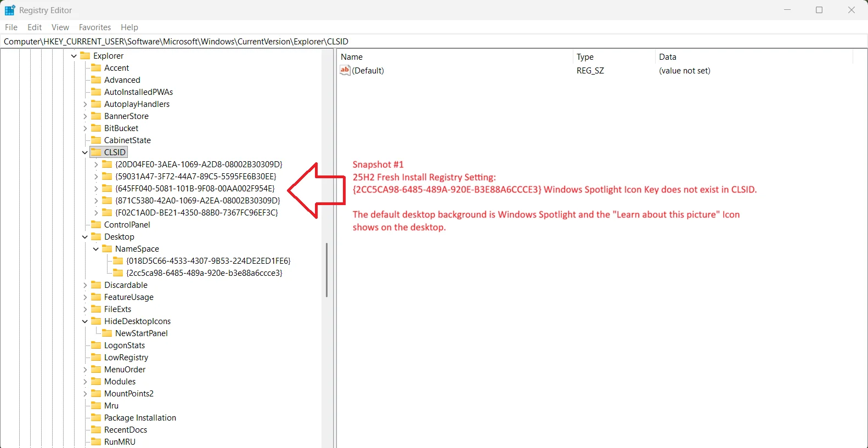Collapse the NameSpace key
The height and width of the screenshot is (448, 868).
point(96,249)
